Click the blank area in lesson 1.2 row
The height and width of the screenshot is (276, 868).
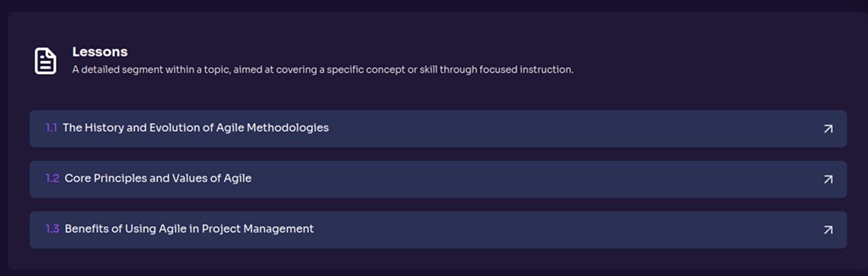pyautogui.click(x=532, y=179)
